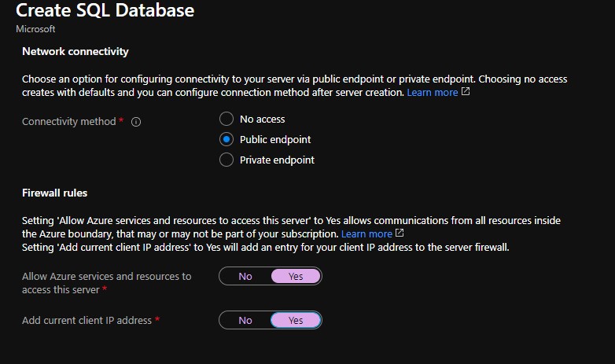Click the Microsoft subtitle under the title
615x364 pixels.
[35, 29]
